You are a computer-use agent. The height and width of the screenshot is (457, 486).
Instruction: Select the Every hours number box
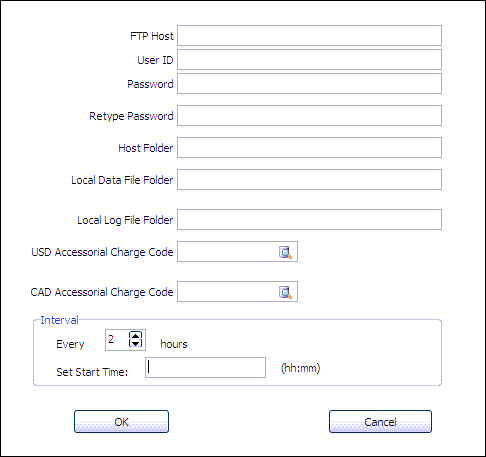(x=117, y=340)
